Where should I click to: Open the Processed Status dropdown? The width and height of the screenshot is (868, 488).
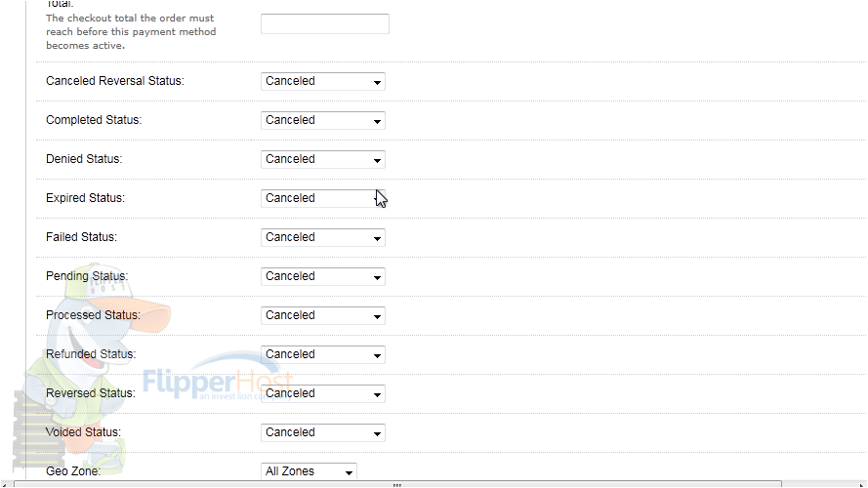tap(323, 315)
